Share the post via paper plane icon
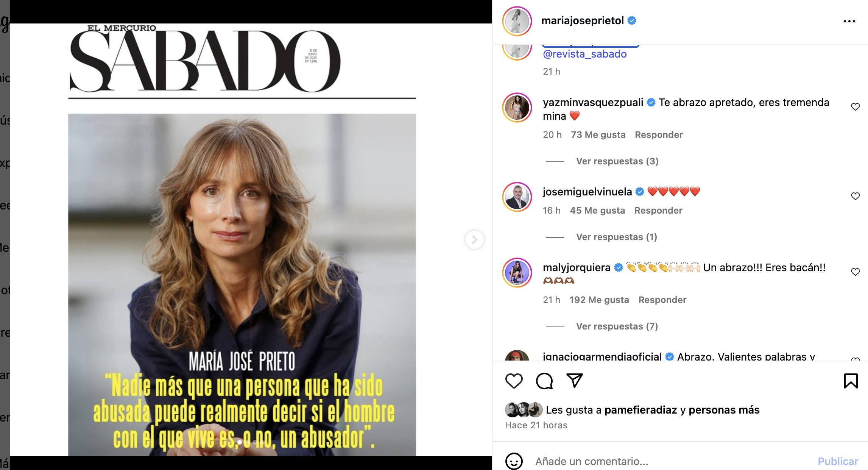 [x=574, y=381]
